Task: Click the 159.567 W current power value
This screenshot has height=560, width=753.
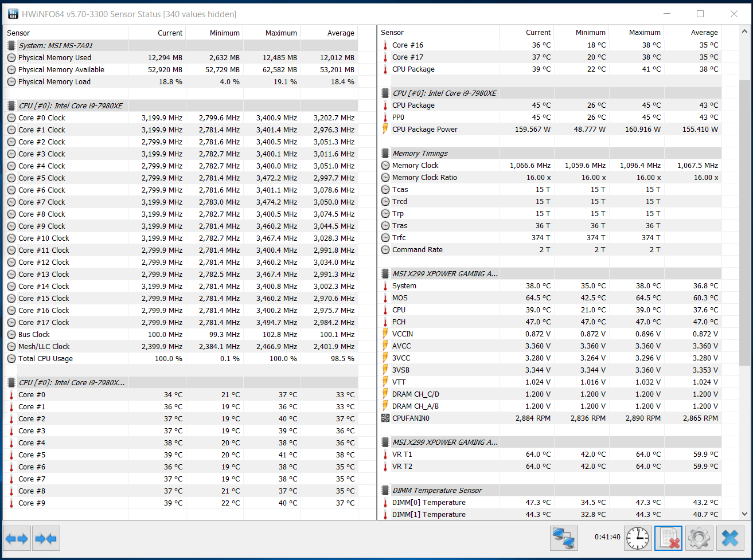Action: [x=533, y=129]
